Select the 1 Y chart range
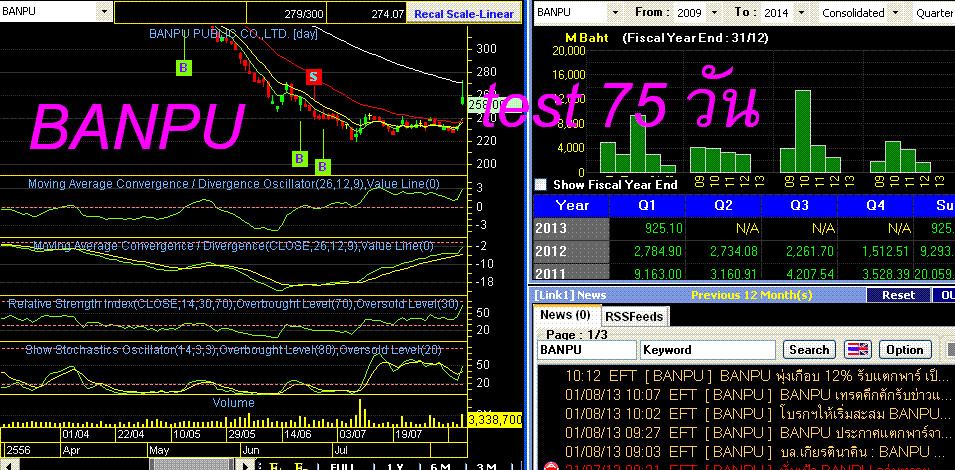 point(395,466)
